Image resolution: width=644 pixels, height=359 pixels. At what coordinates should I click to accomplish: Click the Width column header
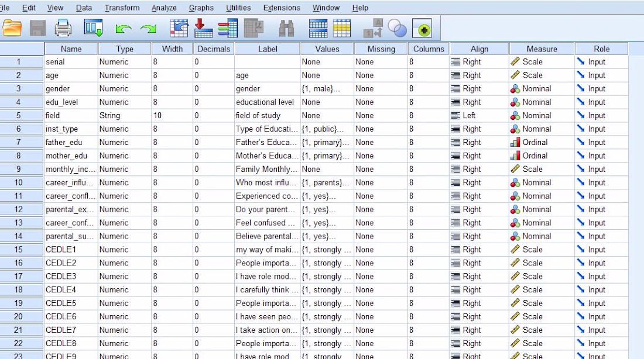point(173,49)
